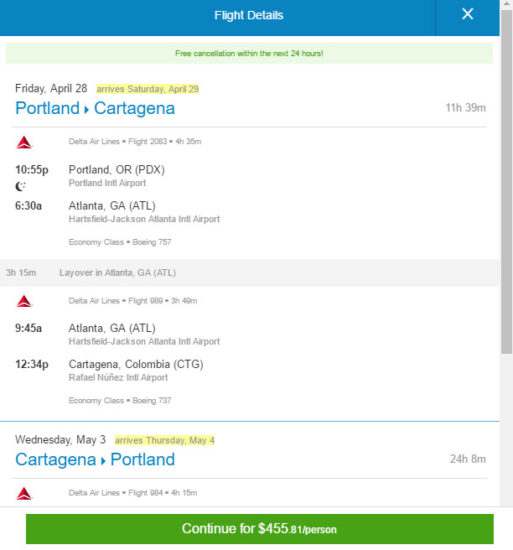The height and width of the screenshot is (550, 513).
Task: Click the arrow between Portland and Cartagena
Action: [86, 110]
